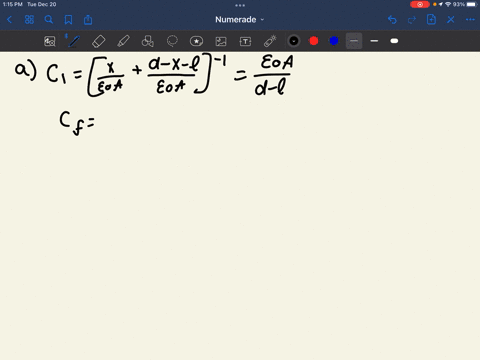Select the thin stroke width

point(354,41)
